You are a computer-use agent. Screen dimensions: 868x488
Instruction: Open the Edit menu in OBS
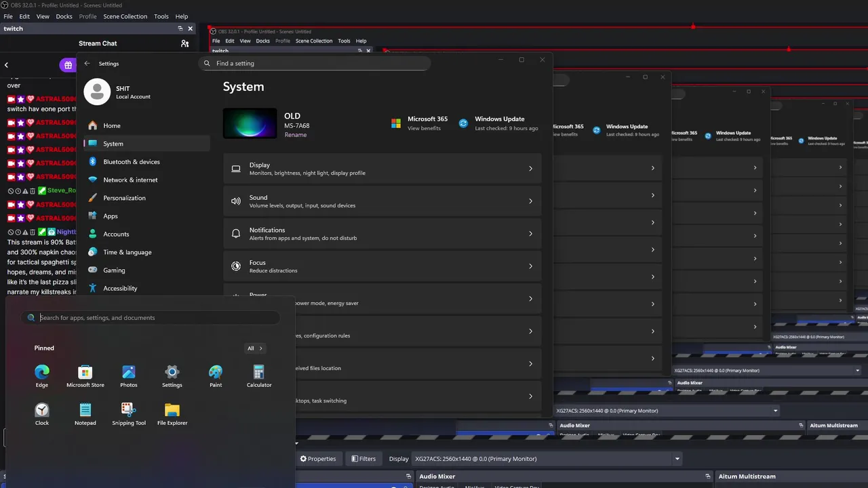(24, 16)
